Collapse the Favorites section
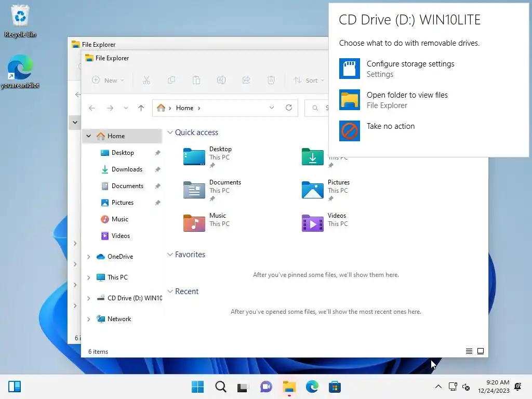Screen dimensions: 532x399 tap(170, 254)
